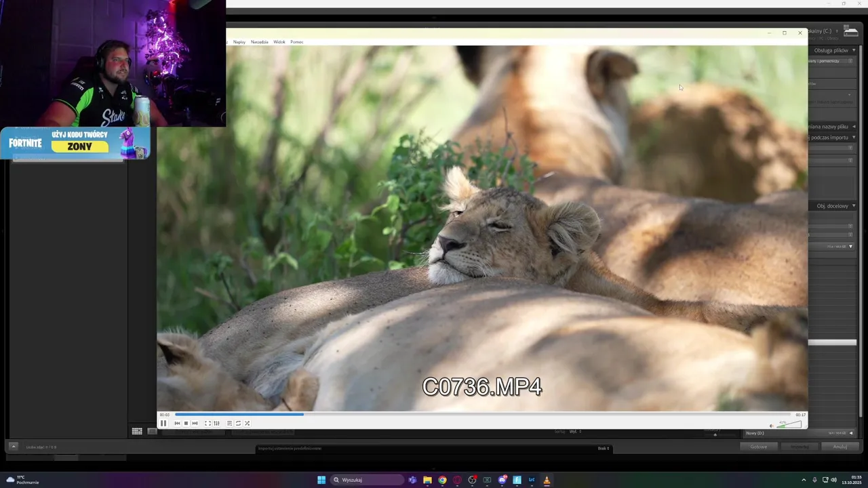Click the Anuluj button in Lightroom
Image resolution: width=868 pixels, height=488 pixels.
pos(840,447)
